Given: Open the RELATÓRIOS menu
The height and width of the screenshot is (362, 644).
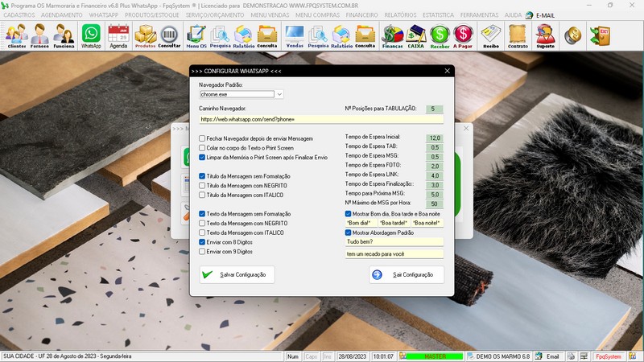Looking at the screenshot, I should coord(400,15).
